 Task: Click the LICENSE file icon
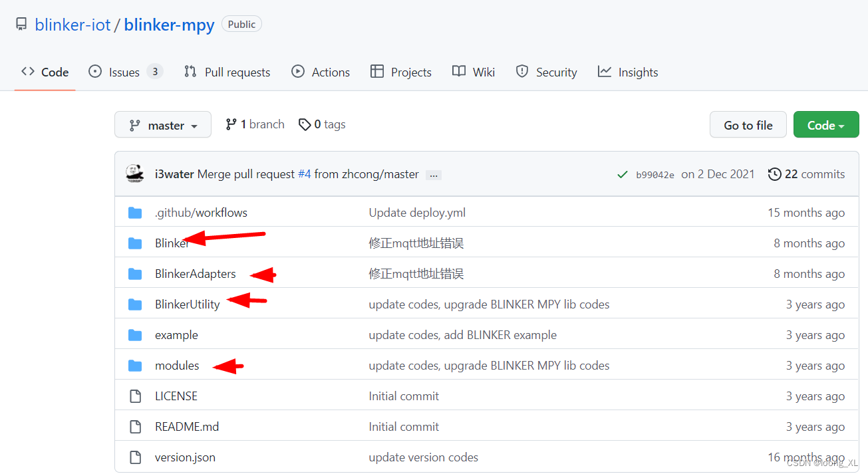click(x=135, y=396)
